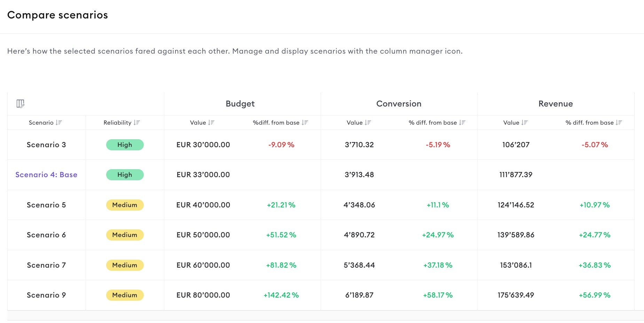The width and height of the screenshot is (644, 323).
Task: Click High reliability badge for Scenario 3
Action: click(125, 145)
